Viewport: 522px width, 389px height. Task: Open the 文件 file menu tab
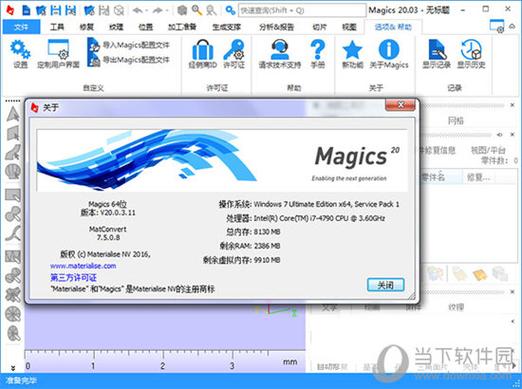(x=21, y=27)
